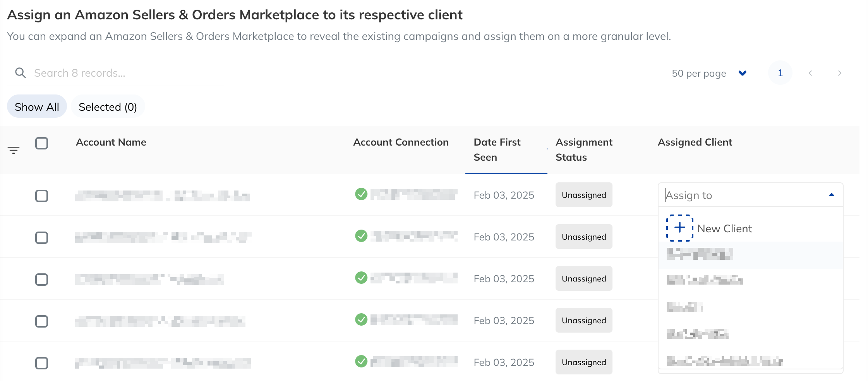The height and width of the screenshot is (381, 868).
Task: Click Unassigned badge in first row
Action: (584, 195)
